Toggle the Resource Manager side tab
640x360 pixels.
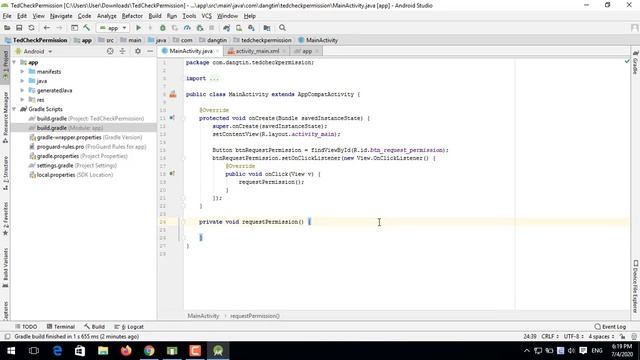coord(5,117)
